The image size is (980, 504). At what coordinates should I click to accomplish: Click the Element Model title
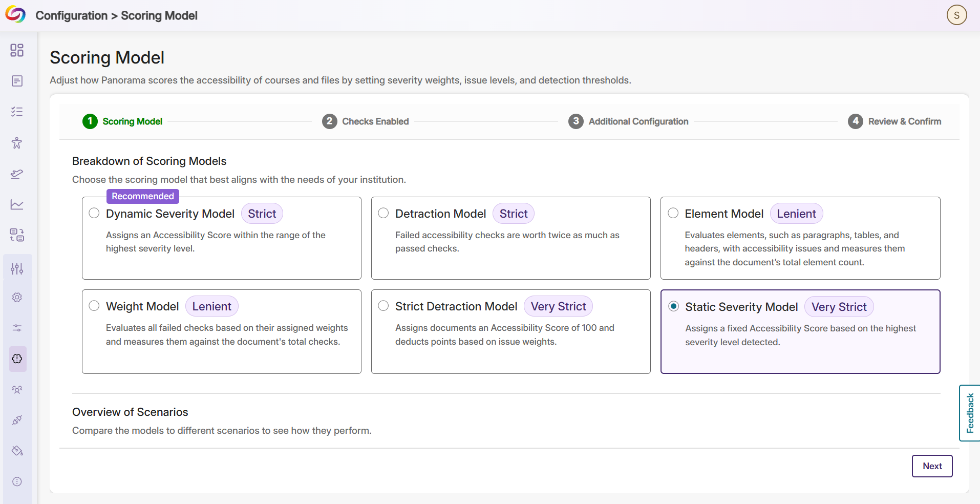pos(725,214)
